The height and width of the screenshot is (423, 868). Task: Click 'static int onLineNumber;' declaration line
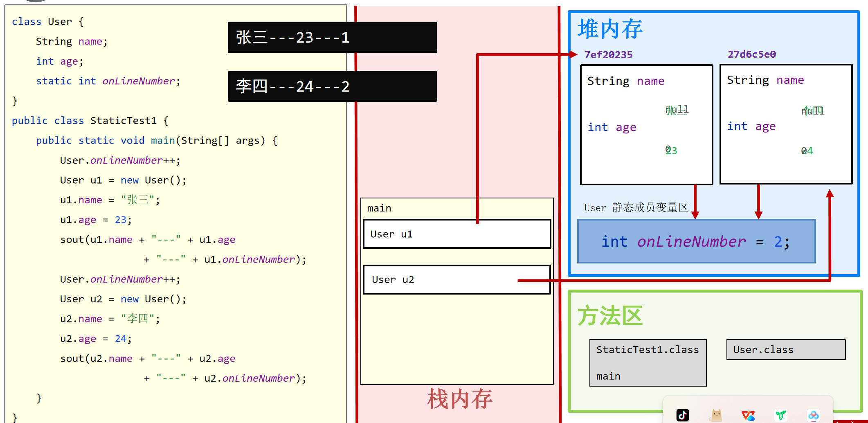click(108, 81)
